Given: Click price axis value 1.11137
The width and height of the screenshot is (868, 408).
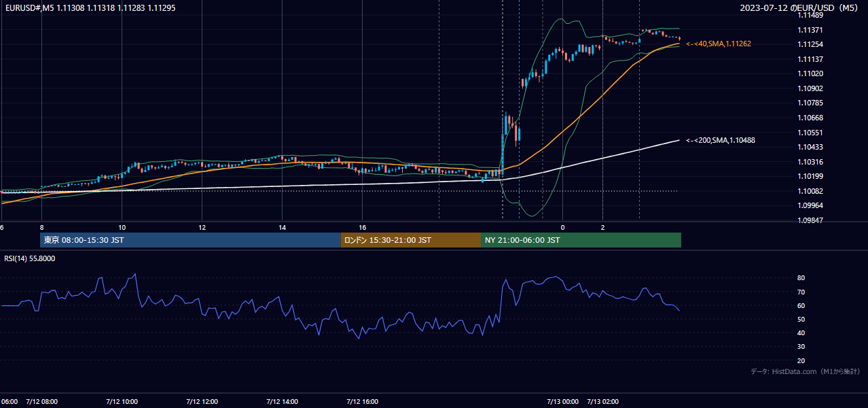Looking at the screenshot, I should 810,59.
